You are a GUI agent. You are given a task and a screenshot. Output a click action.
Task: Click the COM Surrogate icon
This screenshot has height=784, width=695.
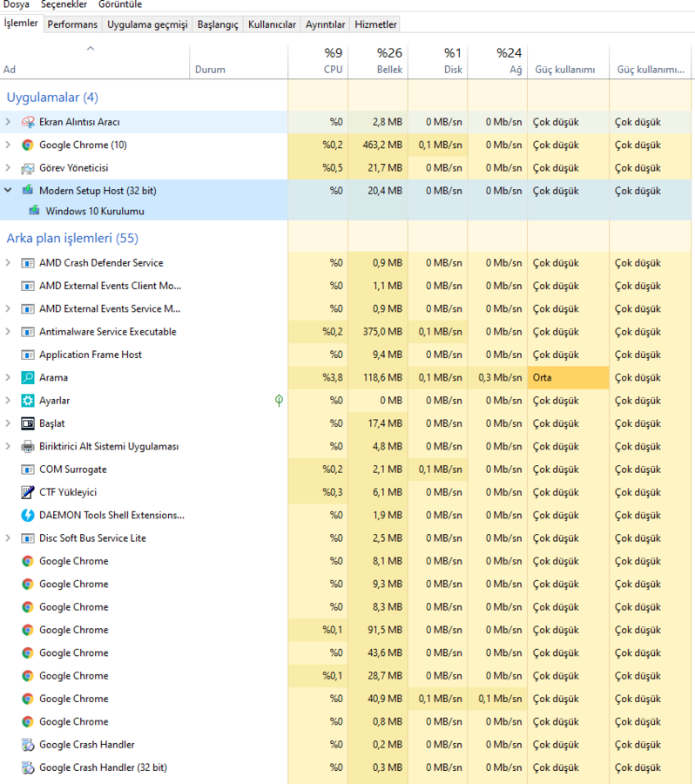coord(28,470)
